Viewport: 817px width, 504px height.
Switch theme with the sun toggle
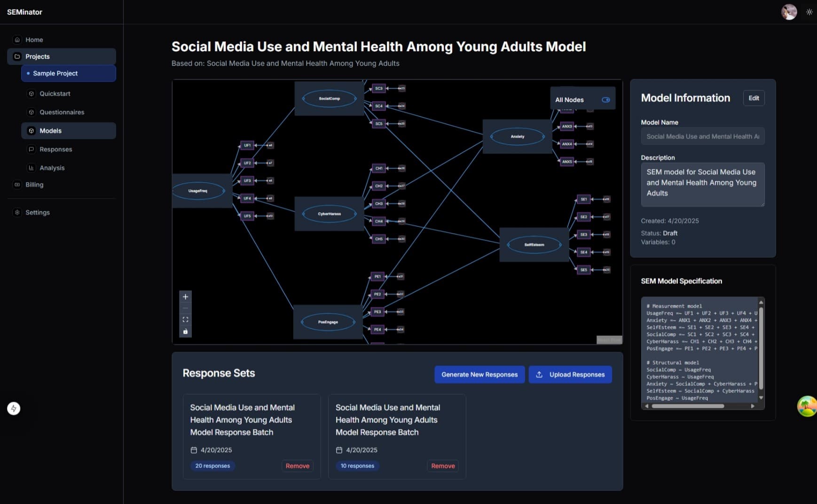(809, 12)
